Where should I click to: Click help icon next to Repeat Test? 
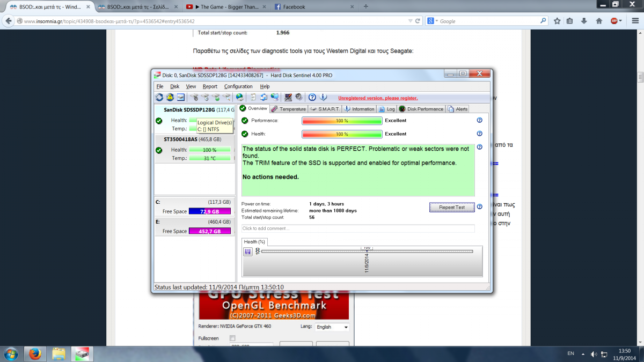pos(480,206)
